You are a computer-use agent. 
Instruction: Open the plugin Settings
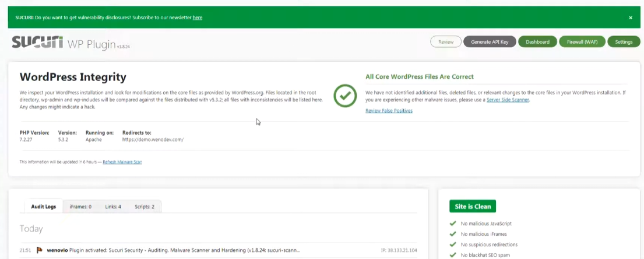tap(624, 42)
